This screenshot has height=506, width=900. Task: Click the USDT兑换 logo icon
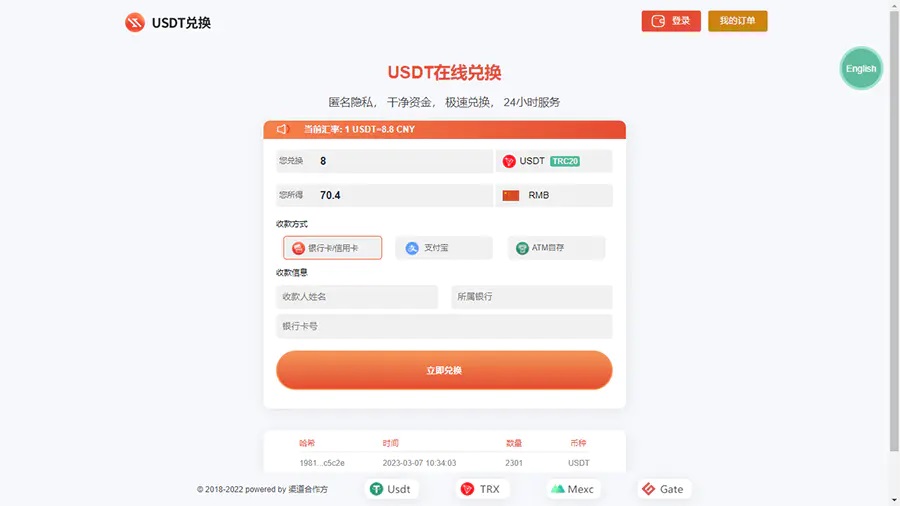135,22
